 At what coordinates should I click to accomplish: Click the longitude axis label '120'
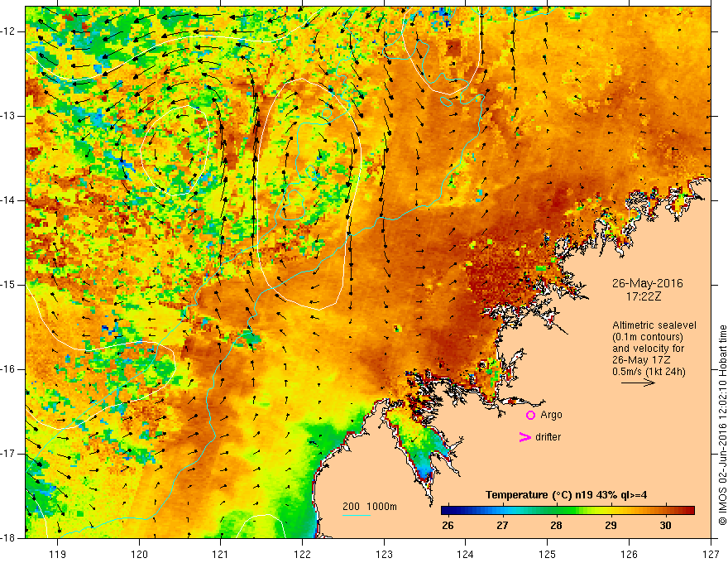click(x=139, y=554)
